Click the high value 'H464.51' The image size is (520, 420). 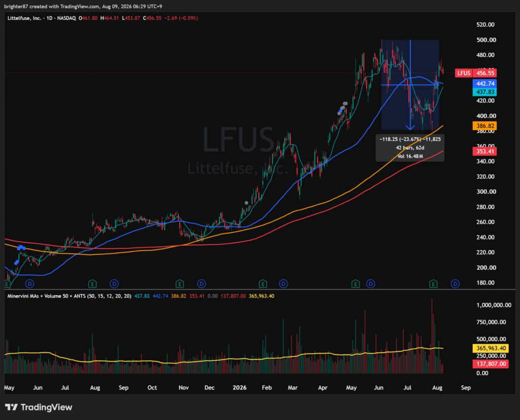coord(110,18)
